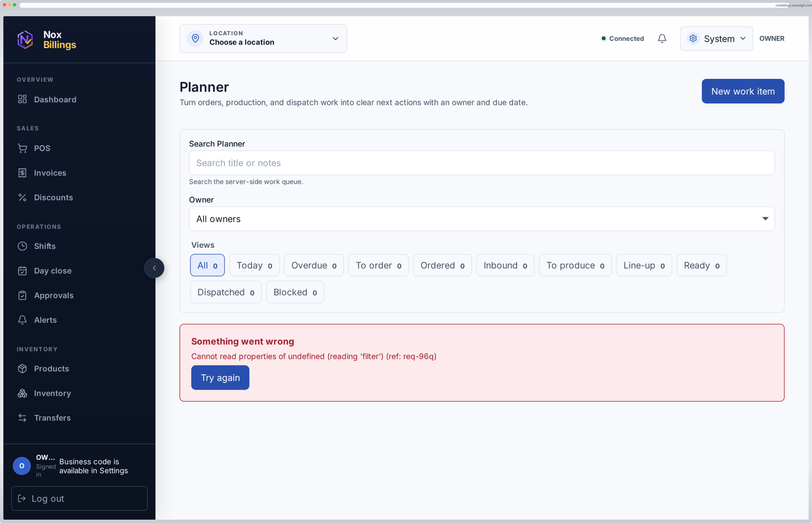
Task: Click the location pin icon
Action: (195, 38)
